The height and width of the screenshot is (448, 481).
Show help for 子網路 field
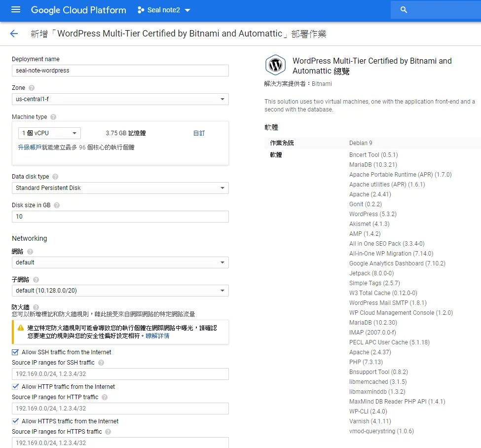(x=36, y=280)
